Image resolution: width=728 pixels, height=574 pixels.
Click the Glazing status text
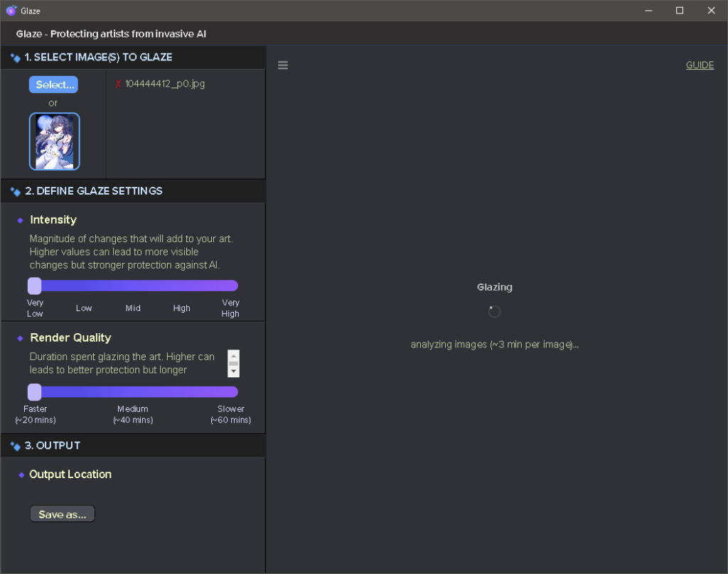click(x=495, y=287)
